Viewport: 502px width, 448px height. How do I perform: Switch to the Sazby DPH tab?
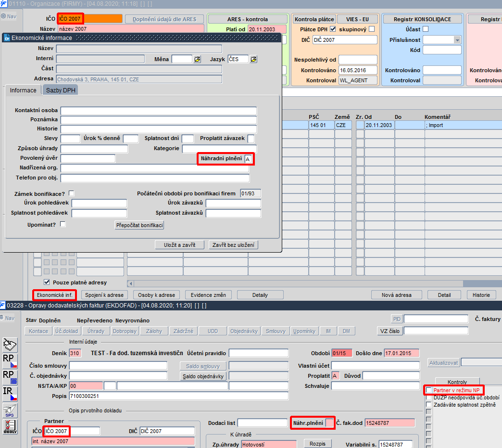pos(61,90)
